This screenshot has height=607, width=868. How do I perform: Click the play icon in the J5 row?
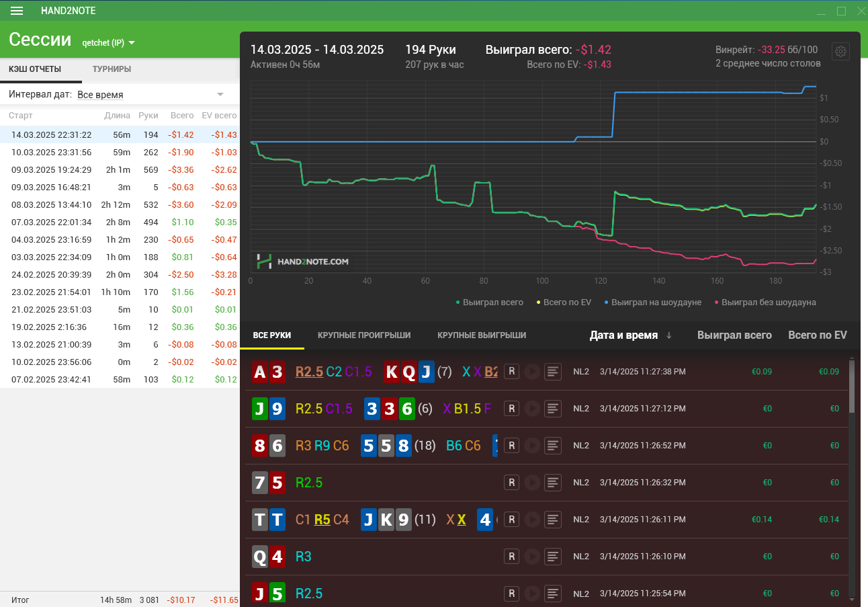(532, 594)
